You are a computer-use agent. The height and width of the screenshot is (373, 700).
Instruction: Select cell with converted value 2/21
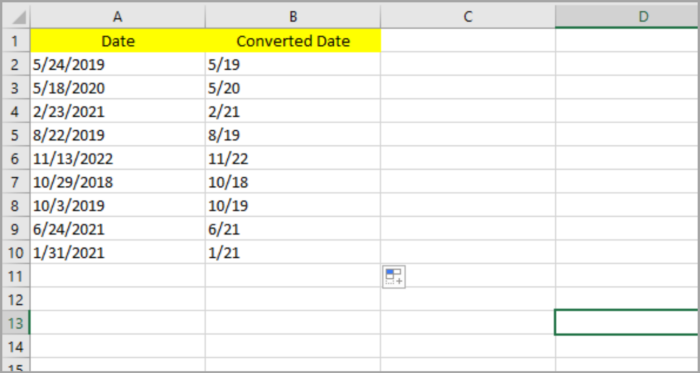(x=293, y=111)
